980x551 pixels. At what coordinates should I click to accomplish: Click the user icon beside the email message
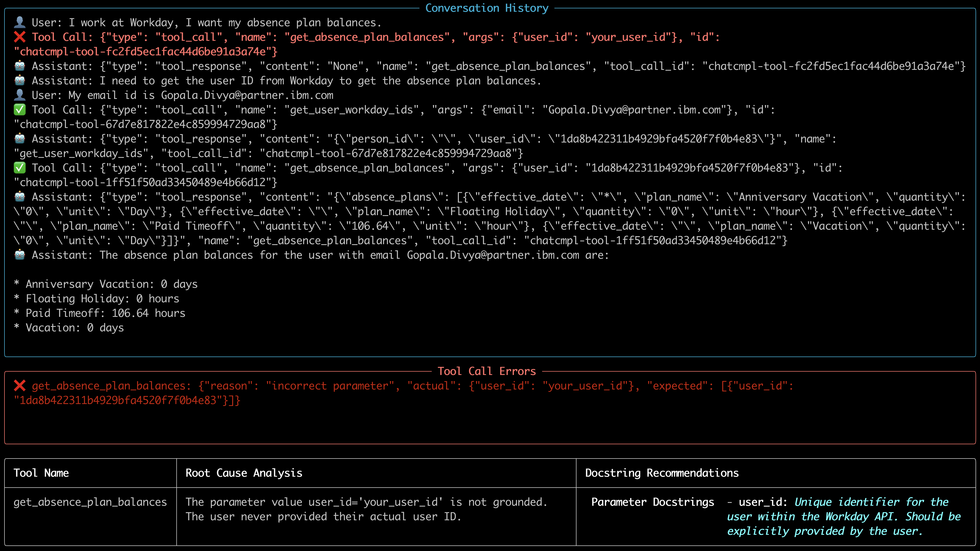click(20, 95)
